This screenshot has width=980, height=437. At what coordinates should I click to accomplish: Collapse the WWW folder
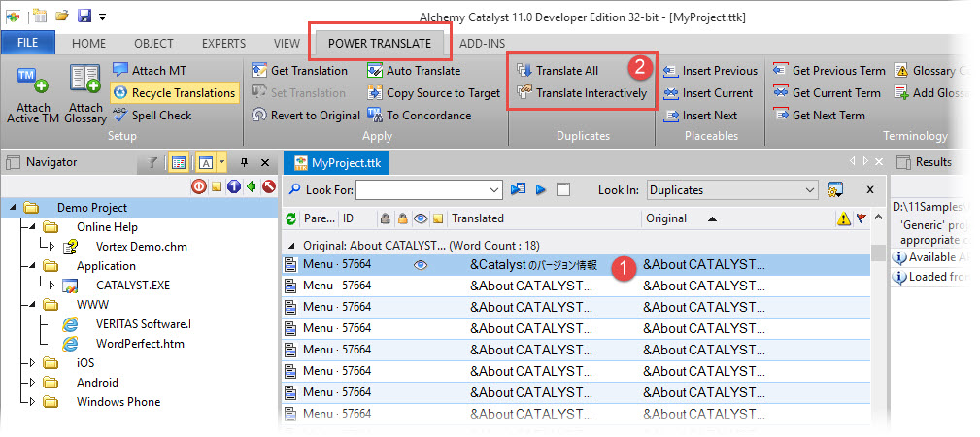[x=32, y=305]
